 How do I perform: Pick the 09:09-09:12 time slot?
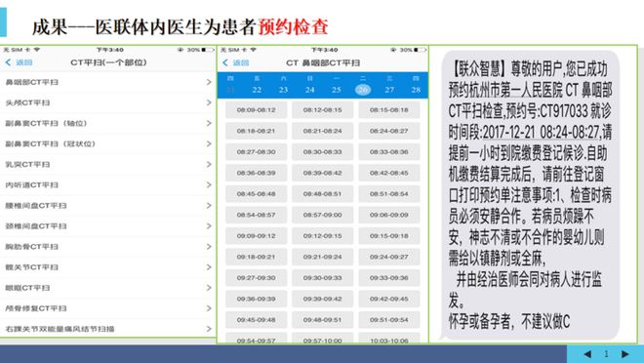pos(257,236)
